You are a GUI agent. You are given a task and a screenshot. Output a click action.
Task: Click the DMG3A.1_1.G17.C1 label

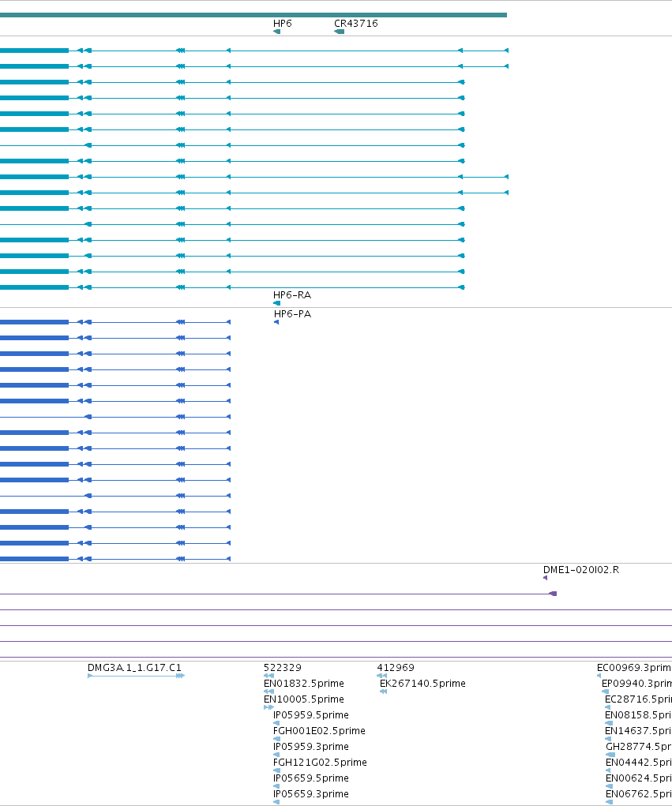click(x=135, y=668)
